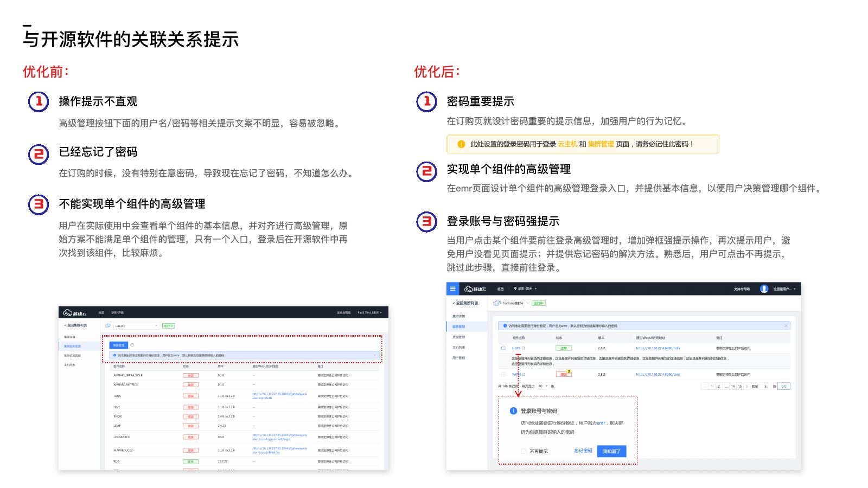Close the blue info banner in right screenshot

click(786, 326)
